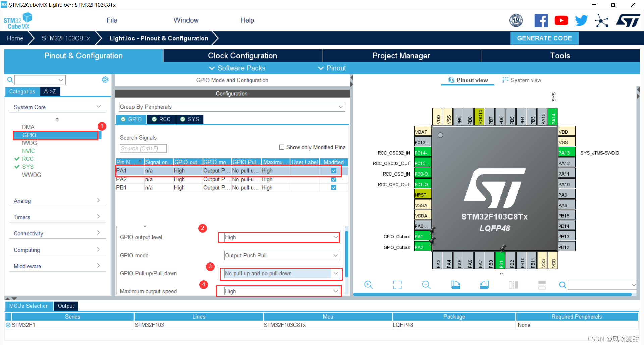The width and height of the screenshot is (644, 345).
Task: Open the Window menu
Action: pos(186,20)
